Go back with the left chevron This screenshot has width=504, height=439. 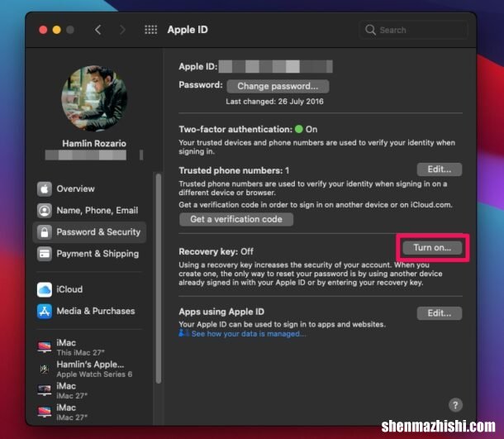pos(98,30)
